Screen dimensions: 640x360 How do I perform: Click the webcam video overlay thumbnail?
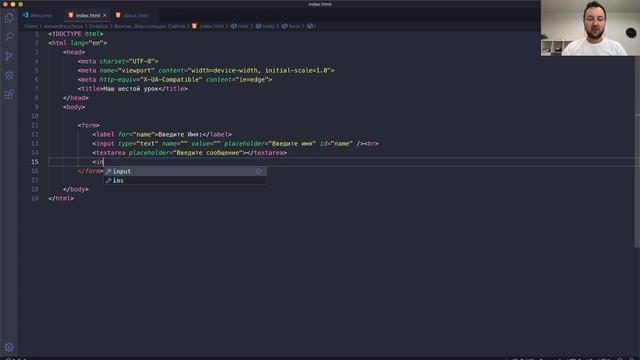[590, 28]
